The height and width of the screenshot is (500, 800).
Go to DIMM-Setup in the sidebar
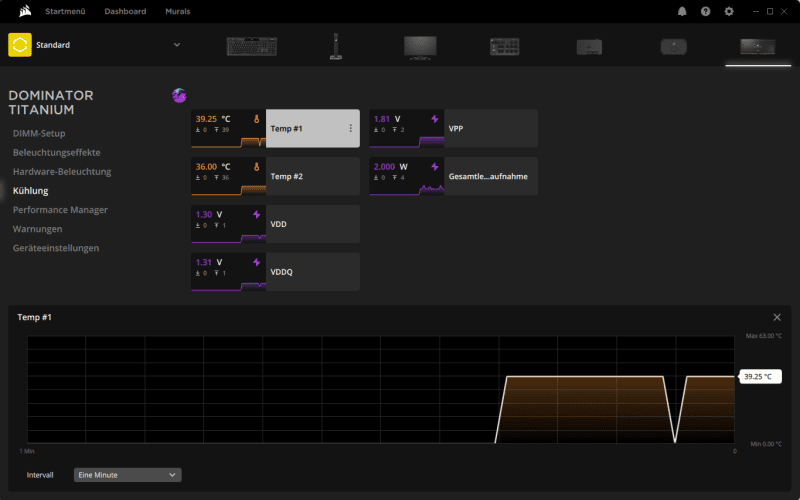pos(39,133)
